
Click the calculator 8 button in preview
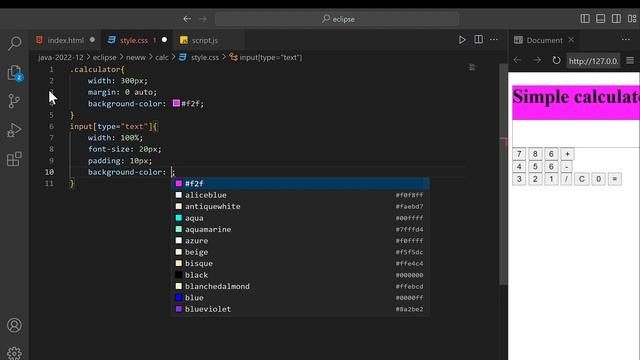click(535, 154)
